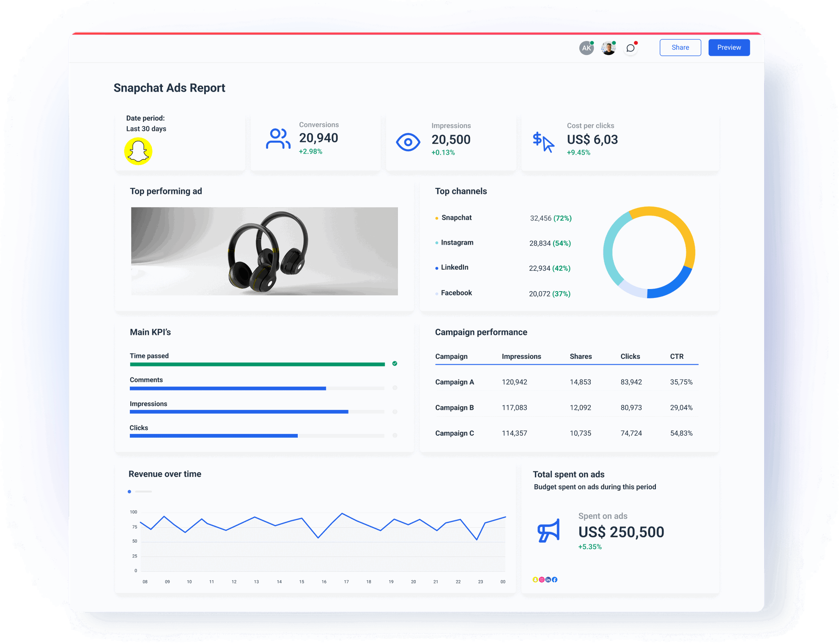
Task: Click the Share button
Action: pos(680,47)
